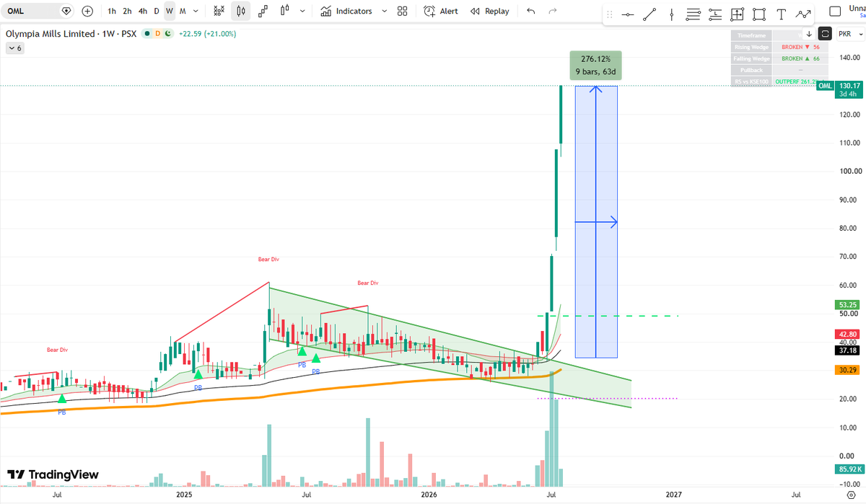
Task: Toggle the dark auto-fit scale button
Action: pyautogui.click(x=826, y=34)
